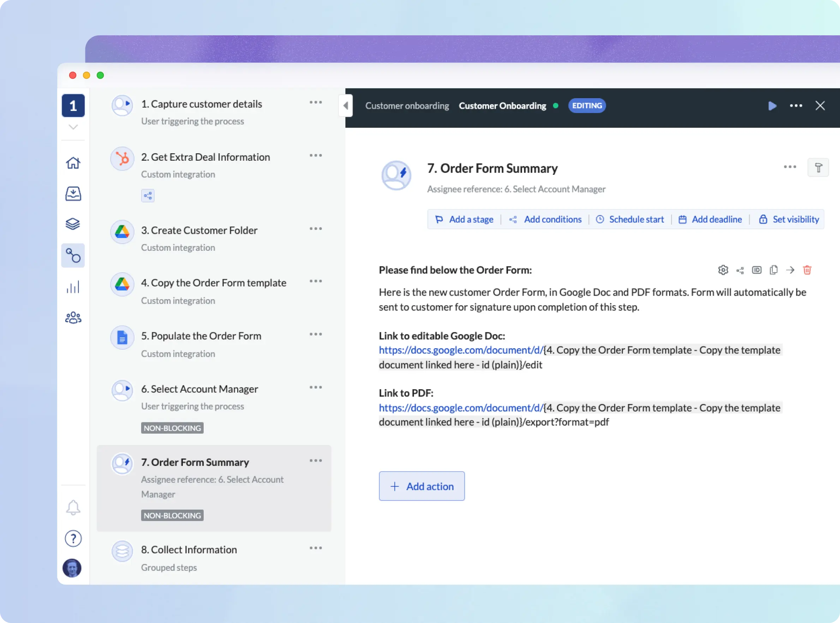Open the team members sidebar icon
Screen dimensions: 840x623
click(x=73, y=318)
